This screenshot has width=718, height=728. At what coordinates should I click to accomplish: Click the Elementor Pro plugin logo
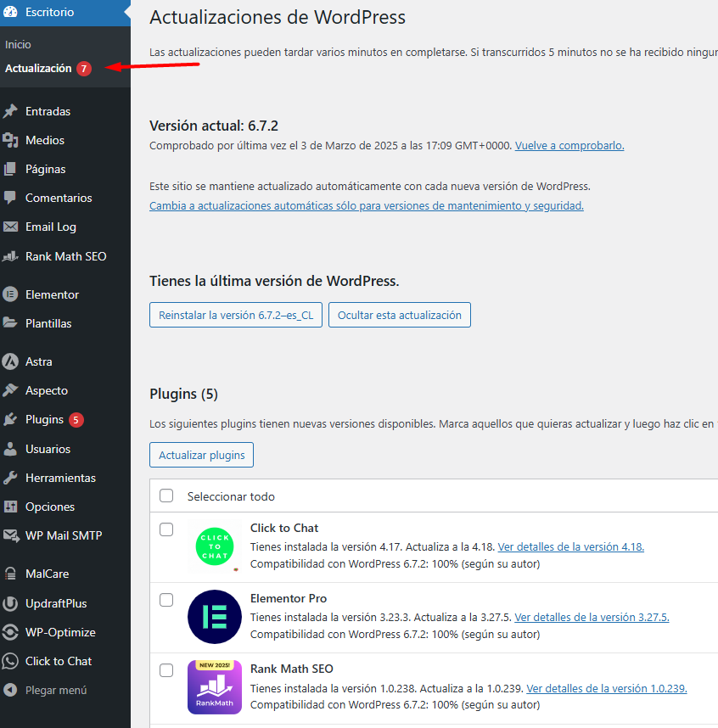tap(215, 617)
